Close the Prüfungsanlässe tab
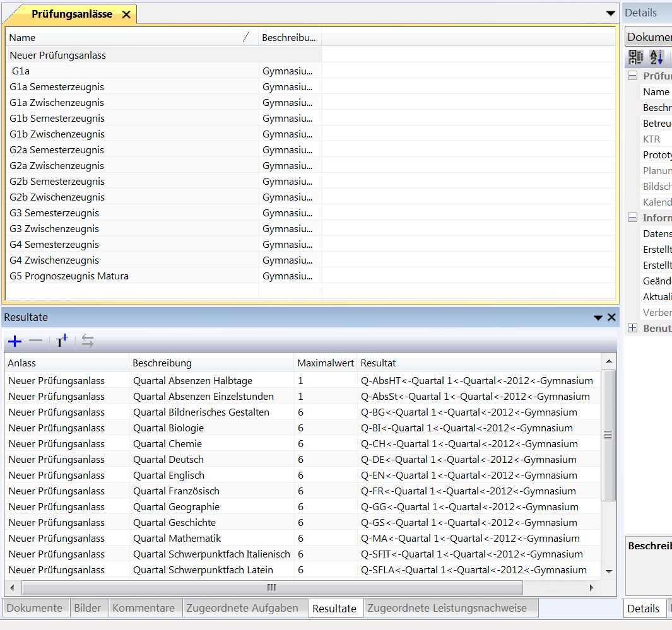672x630 pixels. pyautogui.click(x=126, y=15)
